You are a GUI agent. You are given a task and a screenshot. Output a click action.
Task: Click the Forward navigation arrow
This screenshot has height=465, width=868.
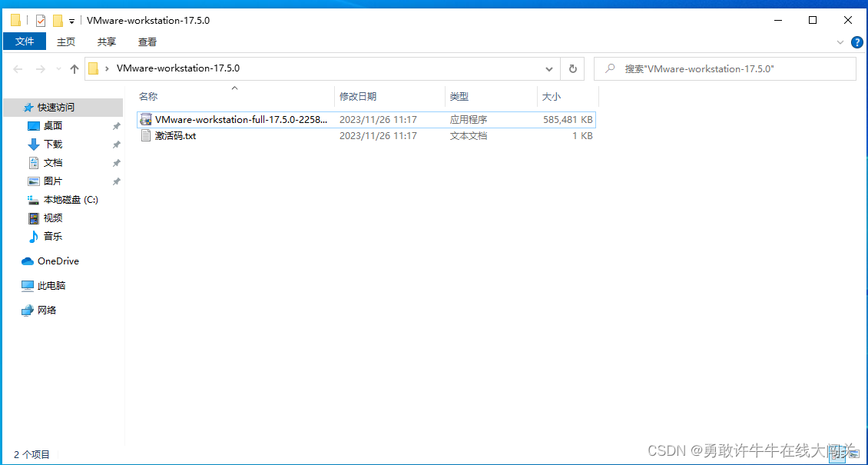click(41, 69)
